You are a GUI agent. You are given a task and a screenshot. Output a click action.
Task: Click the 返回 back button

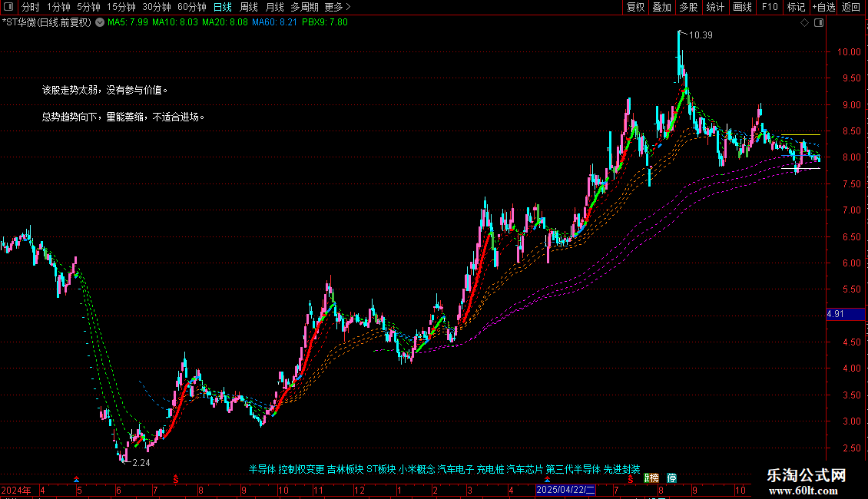(x=851, y=7)
